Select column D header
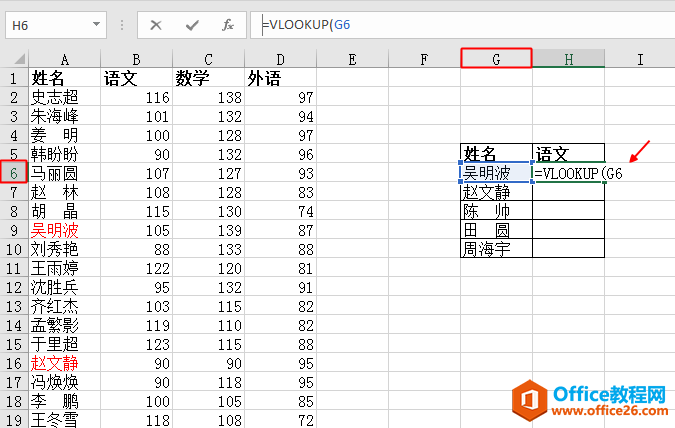 coord(280,59)
